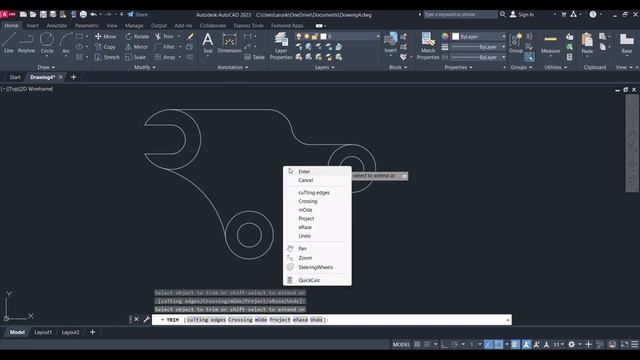Screen dimensions: 640x360
Task: Click Match Properties tool
Action: [x=428, y=46]
